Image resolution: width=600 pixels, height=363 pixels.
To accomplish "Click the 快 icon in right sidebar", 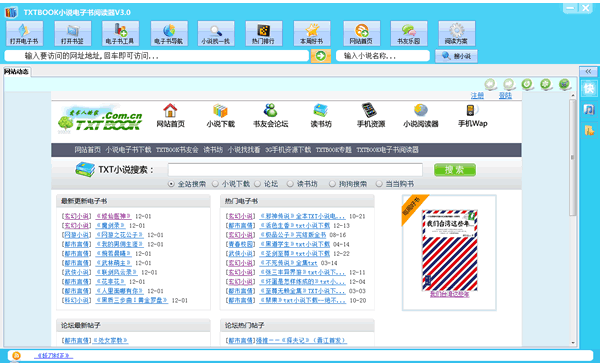I will 589,88.
